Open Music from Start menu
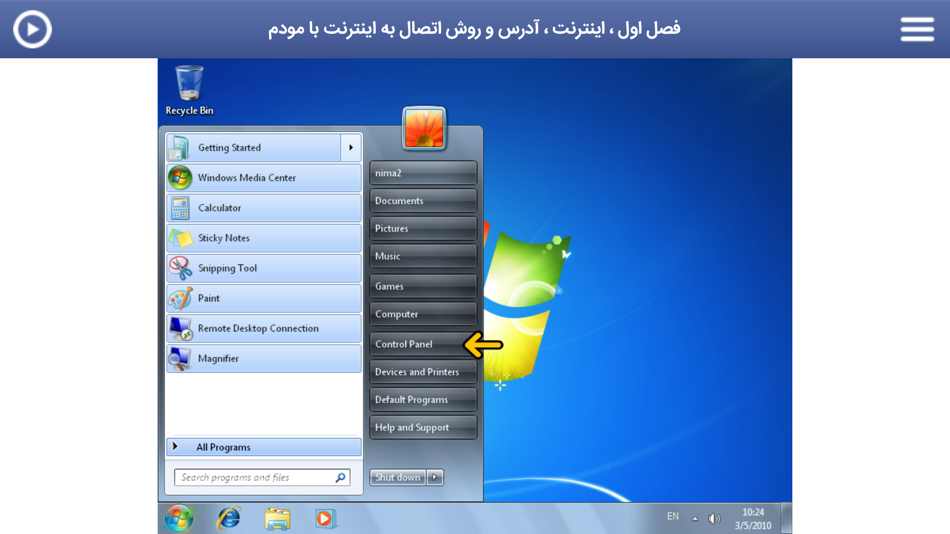 423,256
